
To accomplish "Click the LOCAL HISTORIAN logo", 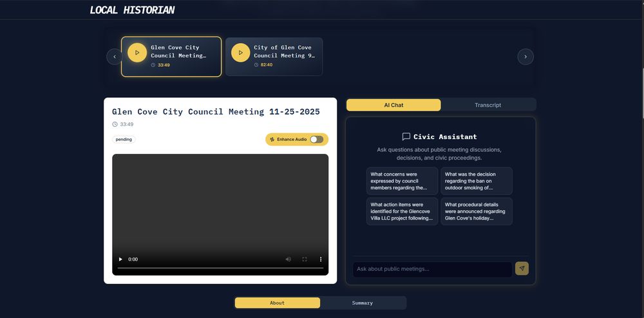I will coord(132,10).
